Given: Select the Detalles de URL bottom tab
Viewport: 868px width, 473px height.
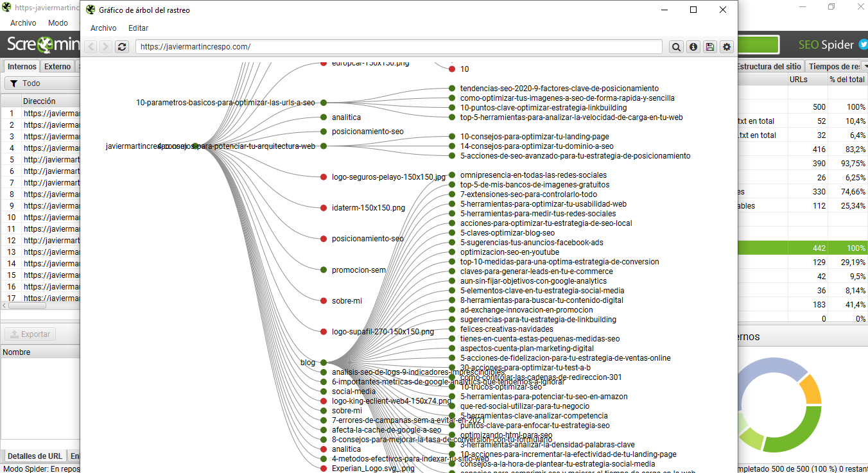Looking at the screenshot, I should pos(35,456).
